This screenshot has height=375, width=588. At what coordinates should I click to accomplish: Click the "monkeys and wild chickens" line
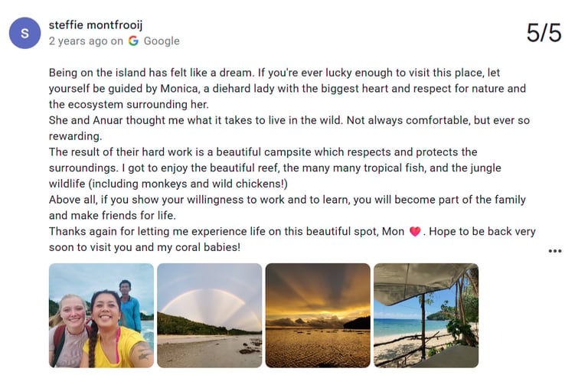tap(168, 184)
